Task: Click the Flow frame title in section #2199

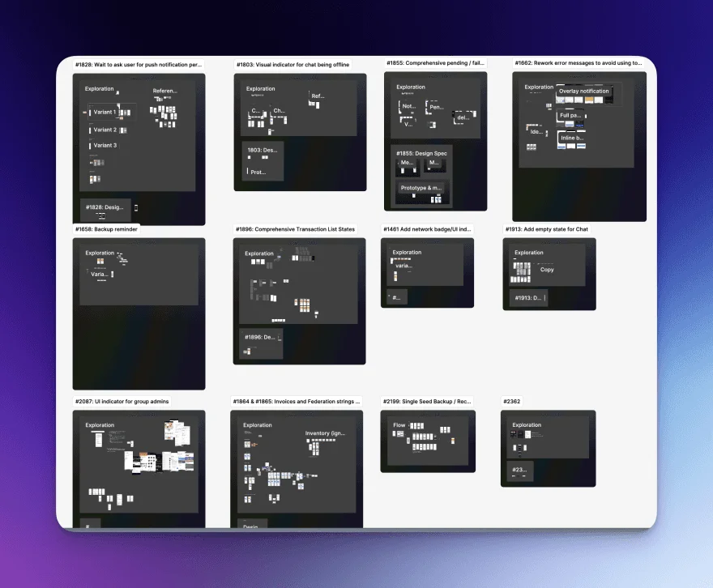Action: click(x=399, y=424)
